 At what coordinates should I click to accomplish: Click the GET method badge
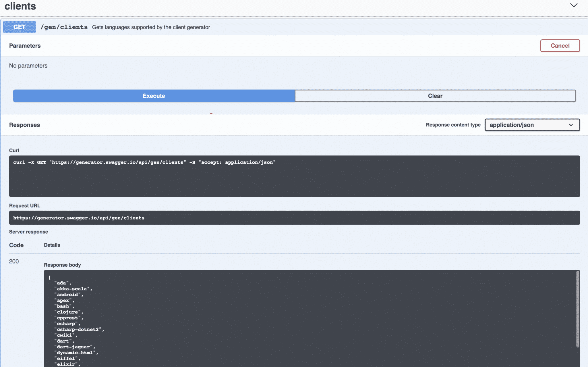tap(19, 27)
